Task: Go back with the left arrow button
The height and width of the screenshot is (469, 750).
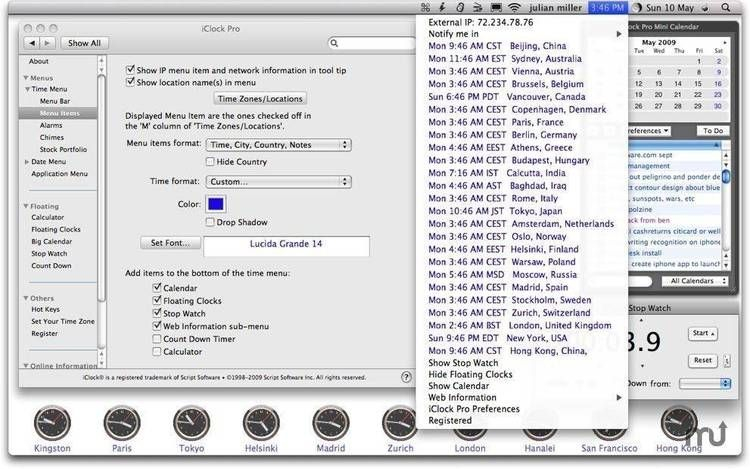Action: pyautogui.click(x=32, y=43)
